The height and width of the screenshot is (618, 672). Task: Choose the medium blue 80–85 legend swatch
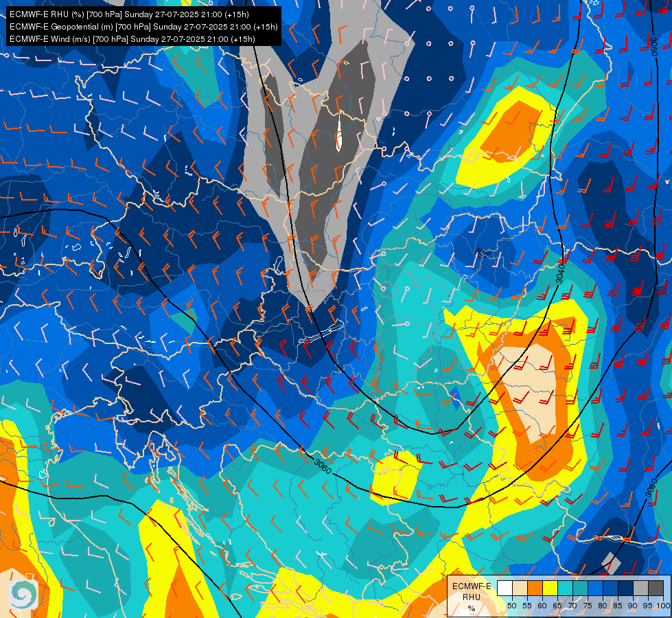[x=610, y=588]
